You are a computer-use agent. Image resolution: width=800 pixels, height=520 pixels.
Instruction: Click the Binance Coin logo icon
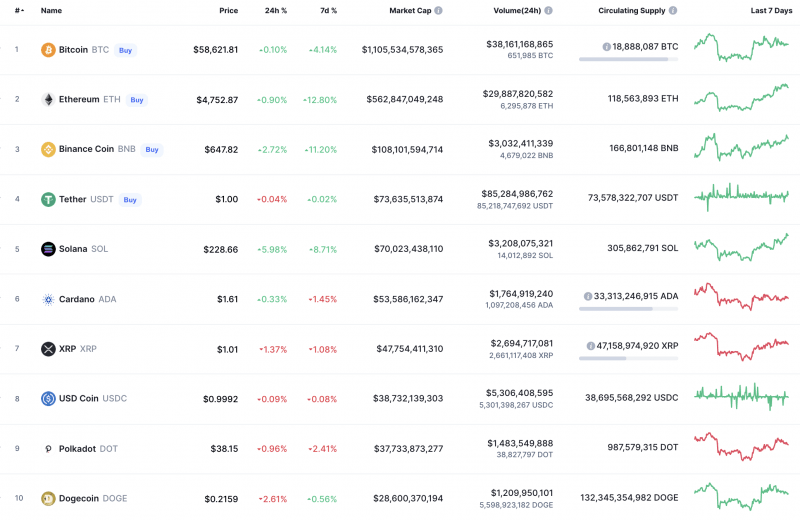[48, 150]
